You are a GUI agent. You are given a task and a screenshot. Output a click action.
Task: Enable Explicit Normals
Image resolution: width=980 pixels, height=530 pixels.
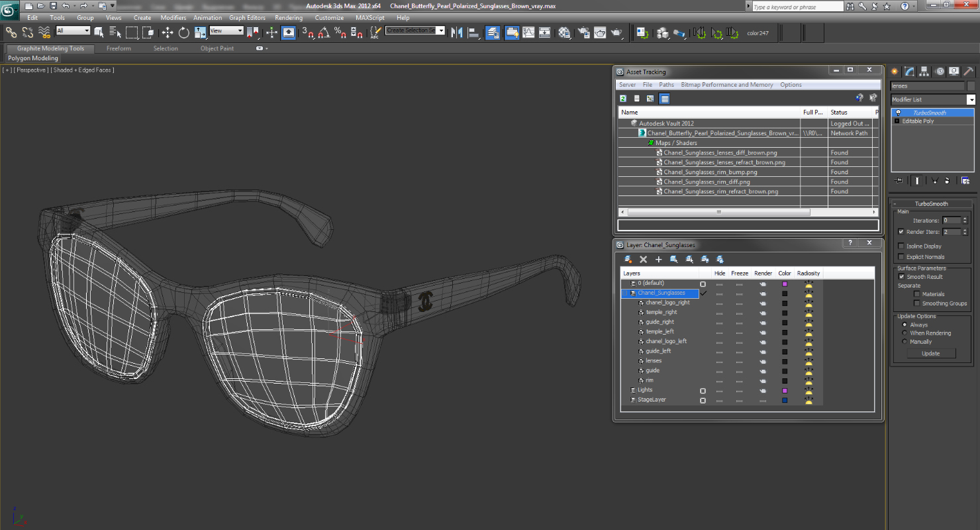click(x=901, y=257)
